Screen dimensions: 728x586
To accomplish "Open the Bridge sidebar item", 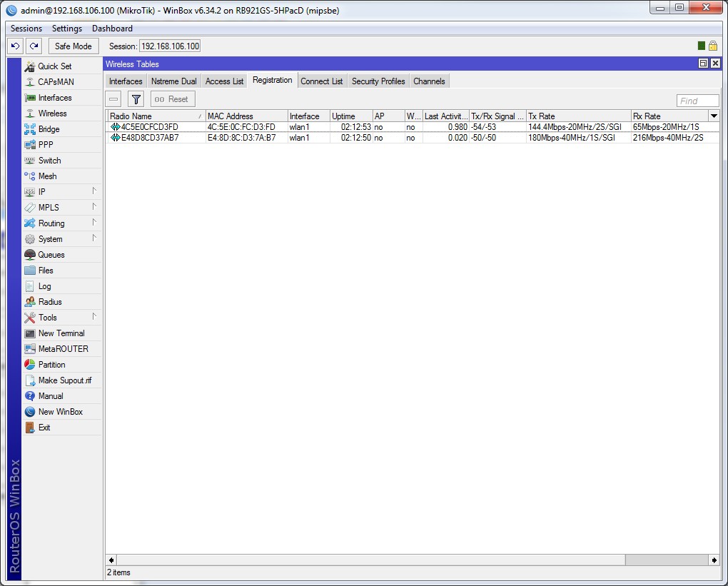I will coord(49,129).
